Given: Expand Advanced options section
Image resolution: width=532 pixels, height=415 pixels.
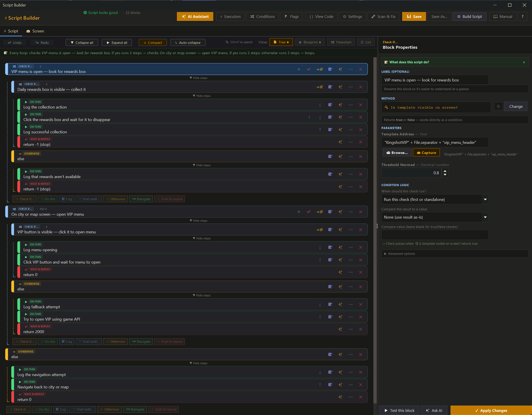Looking at the screenshot, I should click(x=455, y=253).
